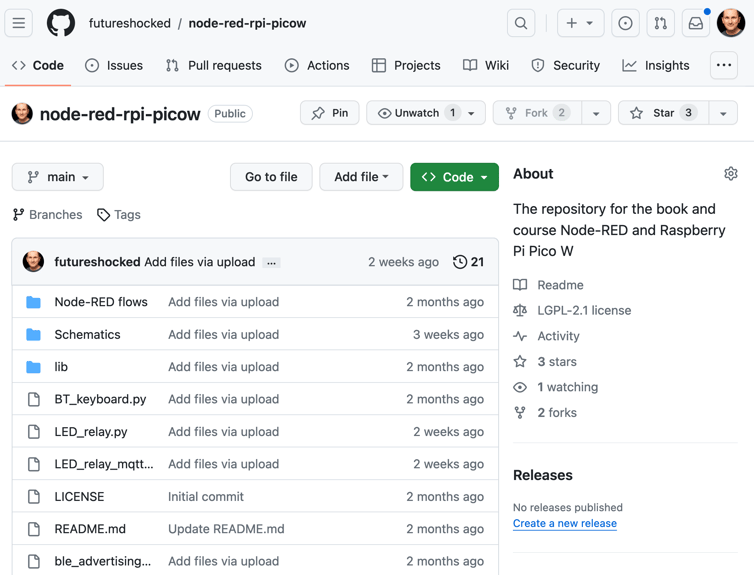Open the Actions tab
The height and width of the screenshot is (575, 754).
point(317,65)
